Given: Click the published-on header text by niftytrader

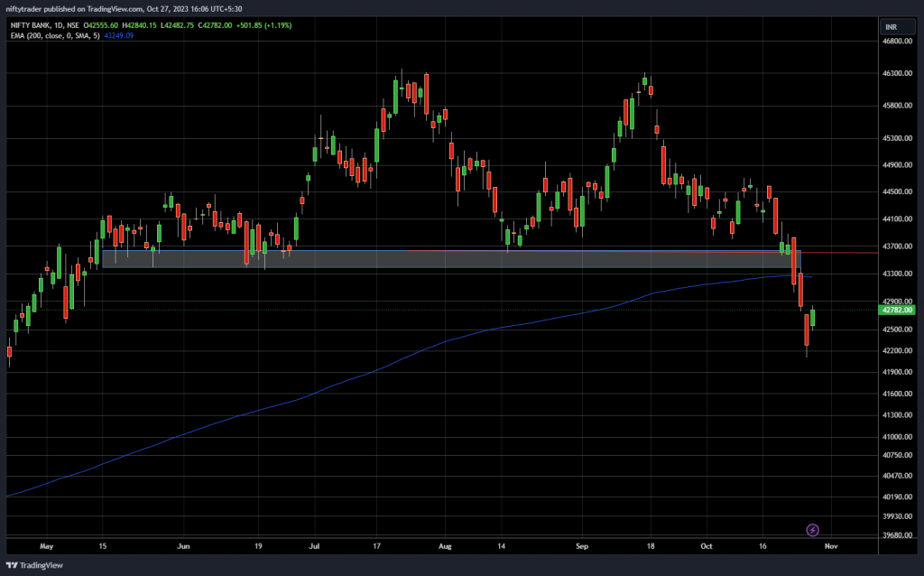Looking at the screenshot, I should click(x=124, y=9).
